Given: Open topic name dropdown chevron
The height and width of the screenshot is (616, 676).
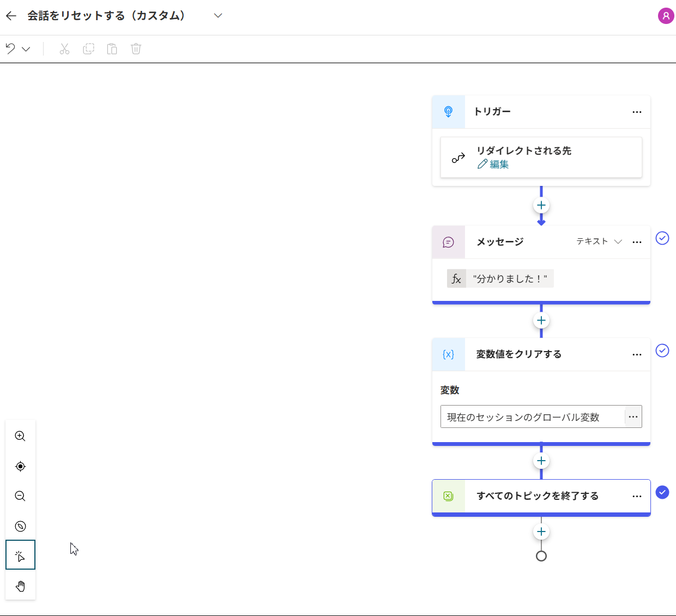Looking at the screenshot, I should coord(218,16).
